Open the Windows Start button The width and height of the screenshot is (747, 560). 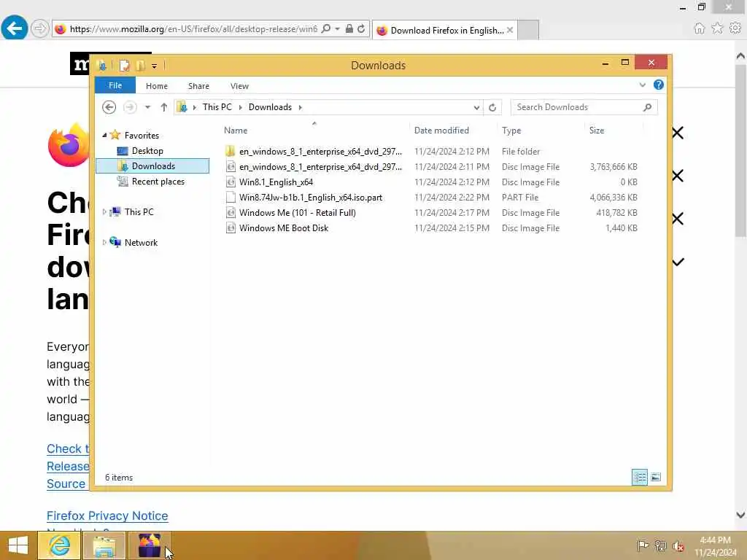click(x=18, y=545)
